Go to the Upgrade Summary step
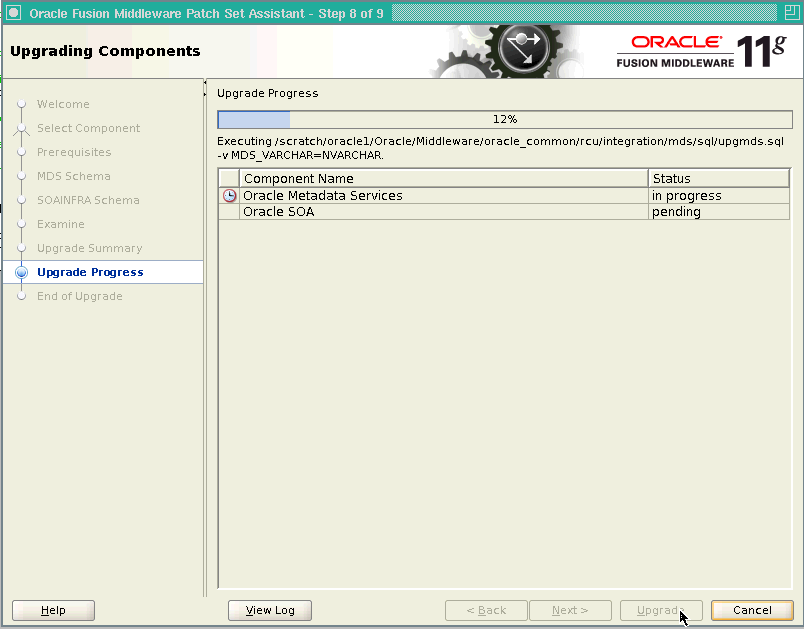The height and width of the screenshot is (629, 804). (90, 248)
